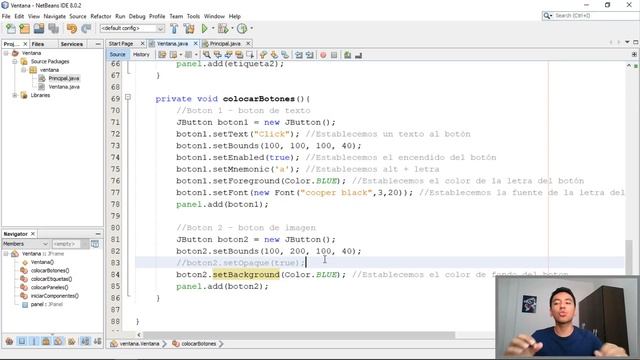Collapse the Source Packages node
The width and height of the screenshot is (640, 360).
click(15, 62)
